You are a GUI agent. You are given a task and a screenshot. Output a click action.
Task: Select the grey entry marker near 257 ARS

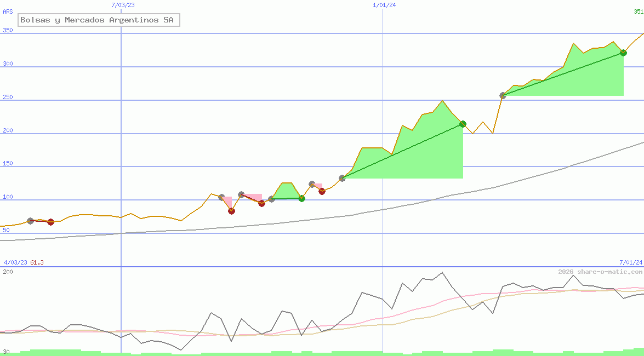coord(503,95)
